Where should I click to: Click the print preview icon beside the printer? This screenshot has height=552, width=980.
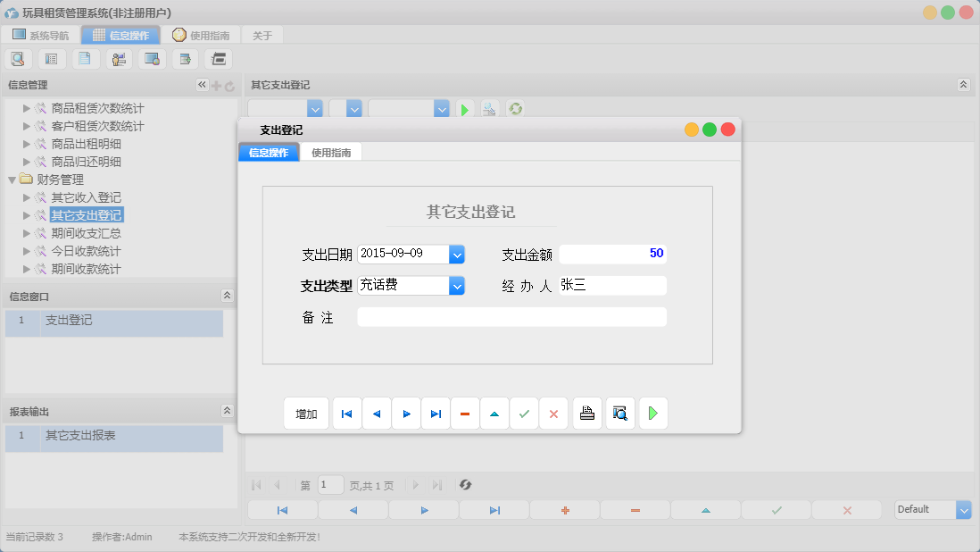point(619,414)
